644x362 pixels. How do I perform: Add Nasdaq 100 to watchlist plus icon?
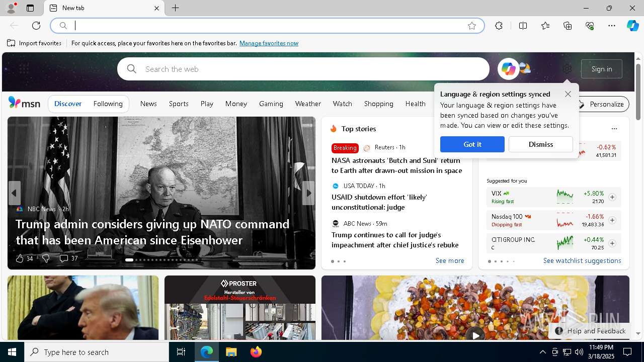(612, 220)
